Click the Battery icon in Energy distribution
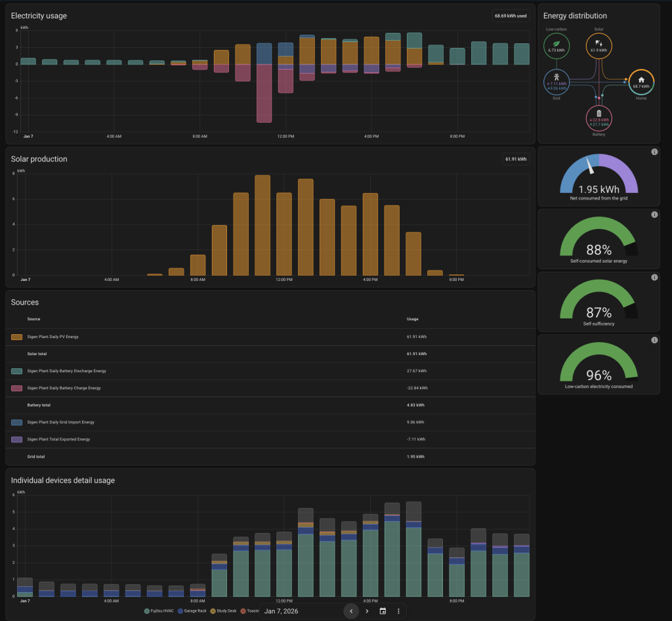672x621 pixels. click(x=598, y=114)
